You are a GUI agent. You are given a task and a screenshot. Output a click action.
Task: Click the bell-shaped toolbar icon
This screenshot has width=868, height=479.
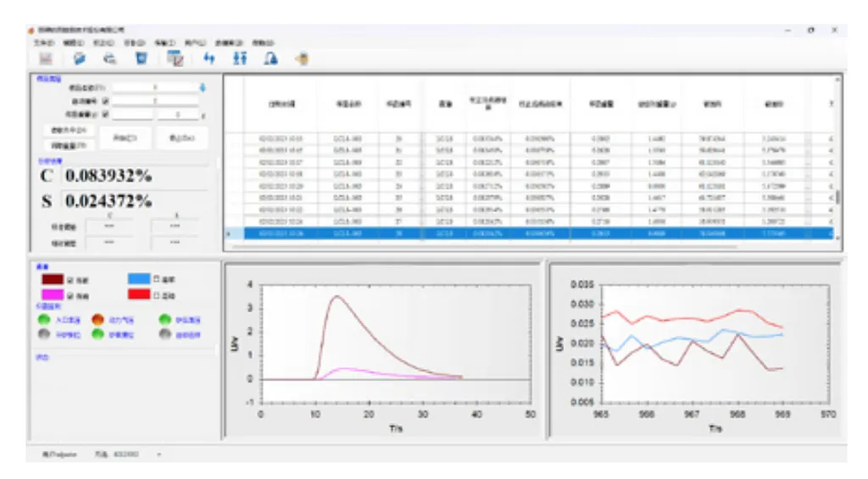point(271,58)
